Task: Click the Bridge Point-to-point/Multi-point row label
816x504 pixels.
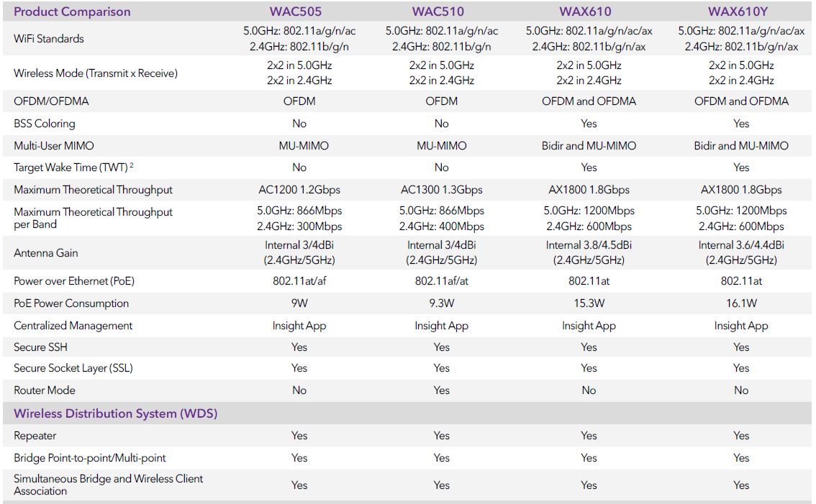Action: click(90, 458)
